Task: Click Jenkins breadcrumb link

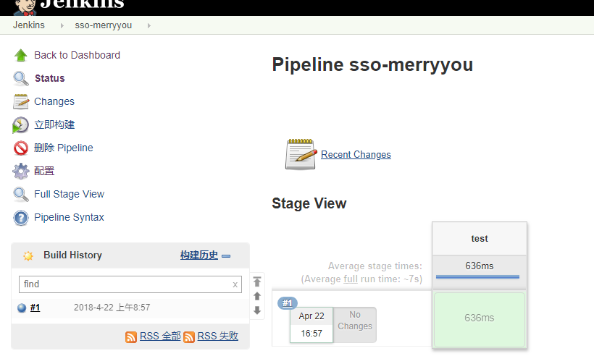Action: click(29, 25)
